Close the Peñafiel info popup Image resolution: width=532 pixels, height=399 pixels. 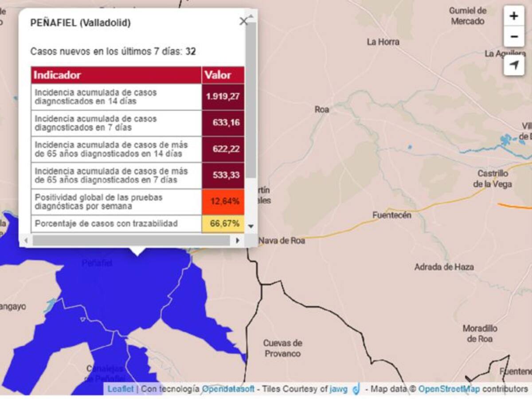(x=243, y=21)
